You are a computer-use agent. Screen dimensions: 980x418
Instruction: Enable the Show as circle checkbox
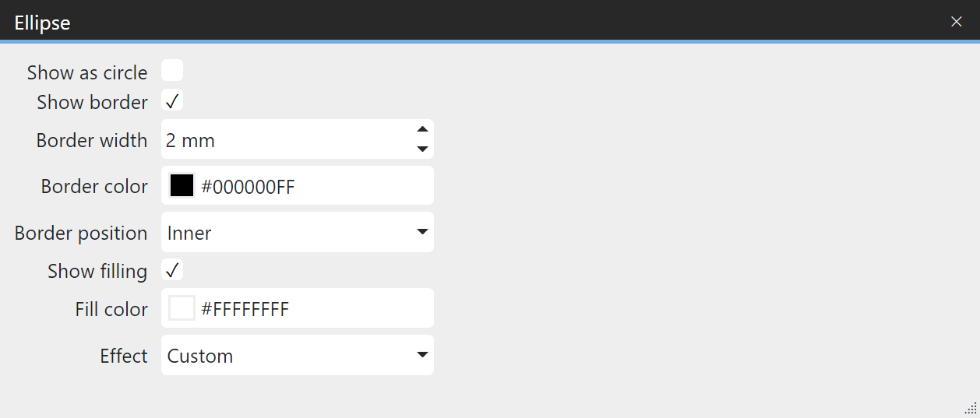pos(172,71)
